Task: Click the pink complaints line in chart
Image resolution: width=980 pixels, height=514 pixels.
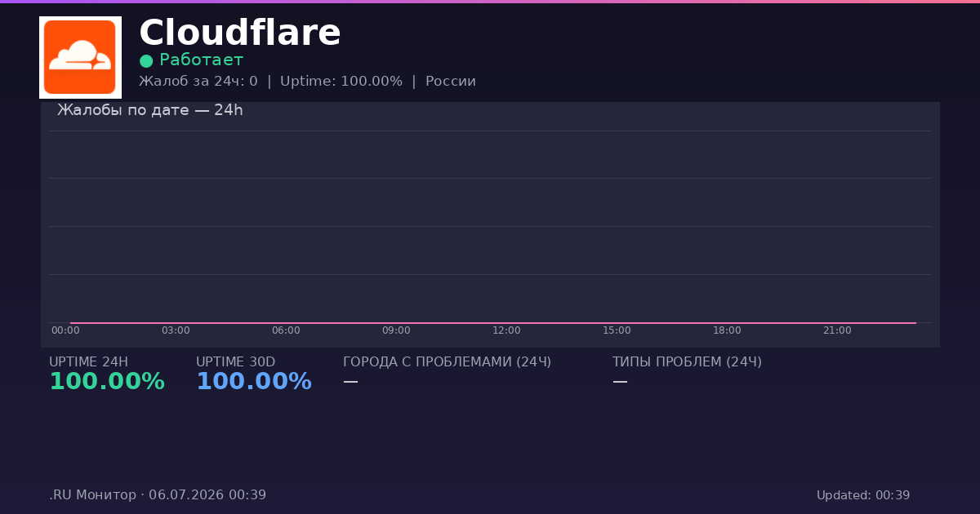Action: pos(493,323)
